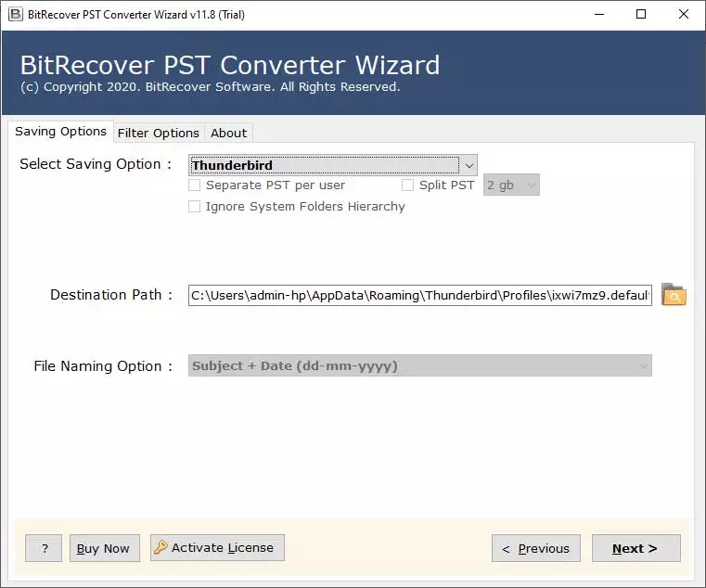
Task: Click the 'Select Saving Option :' label
Action: point(96,164)
